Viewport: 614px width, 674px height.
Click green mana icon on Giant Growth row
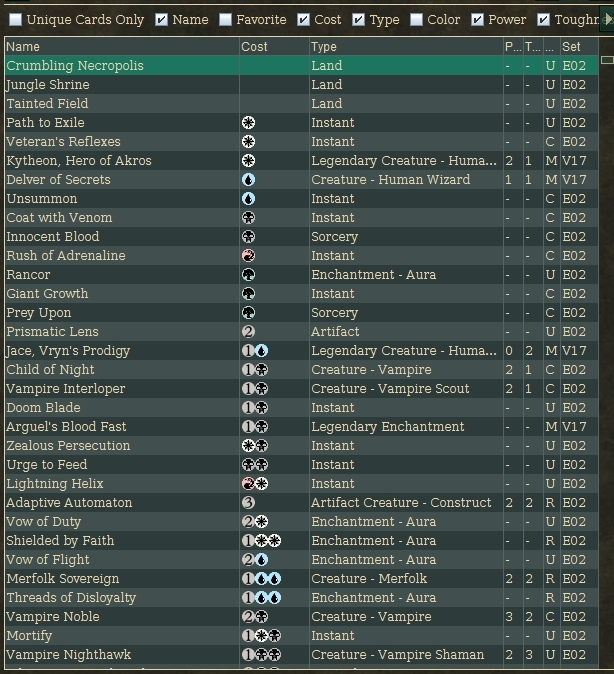pyautogui.click(x=248, y=294)
